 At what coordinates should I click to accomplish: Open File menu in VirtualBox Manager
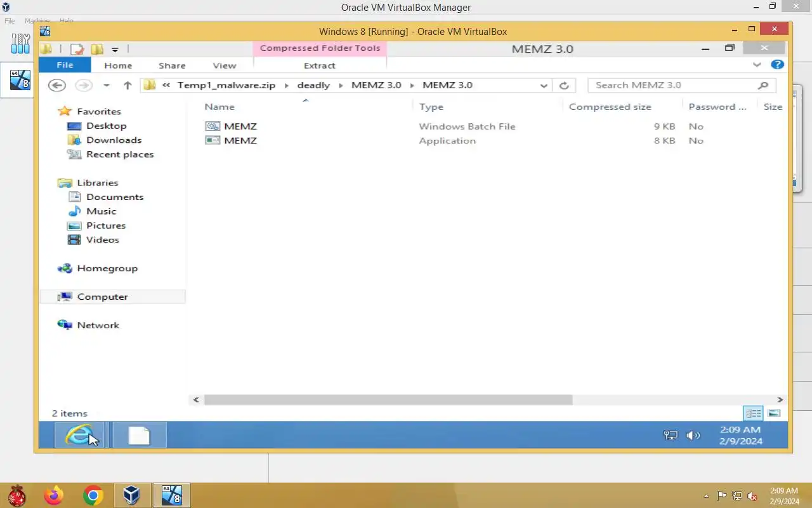point(10,21)
